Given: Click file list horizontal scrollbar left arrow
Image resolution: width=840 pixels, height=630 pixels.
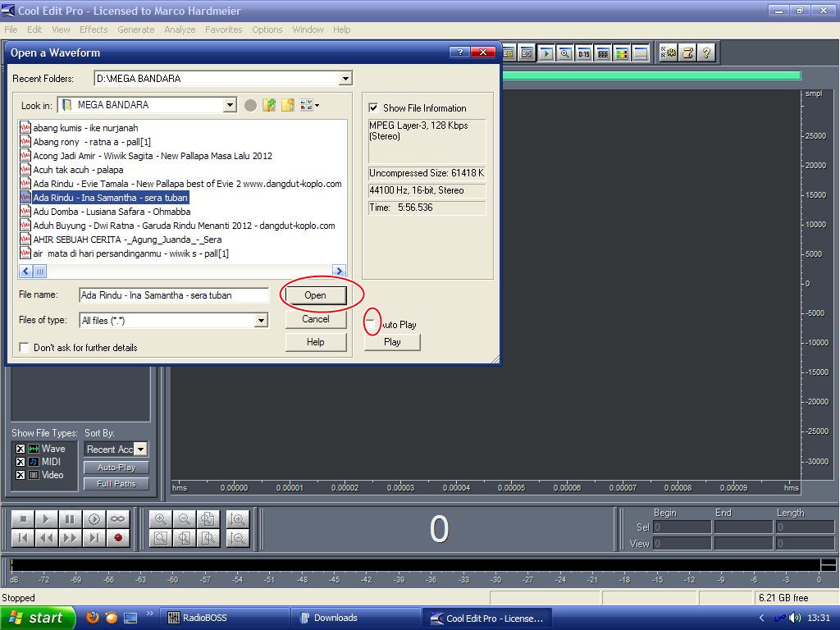Looking at the screenshot, I should point(25,271).
